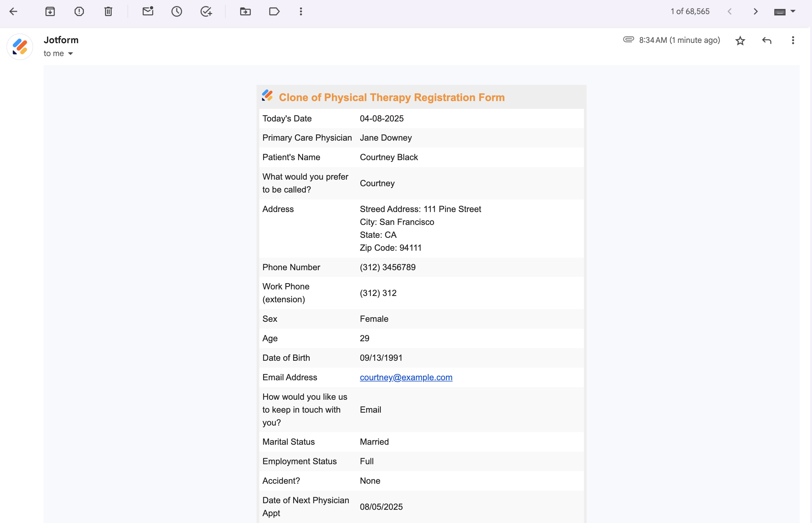
Task: Star this Jotform message
Action: coord(740,41)
